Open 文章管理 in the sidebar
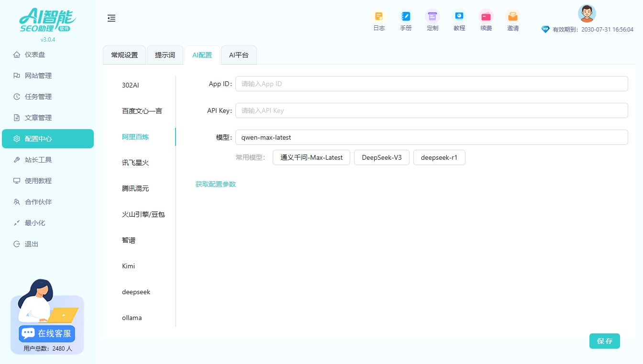Viewport: 643px width, 364px height. (39, 117)
